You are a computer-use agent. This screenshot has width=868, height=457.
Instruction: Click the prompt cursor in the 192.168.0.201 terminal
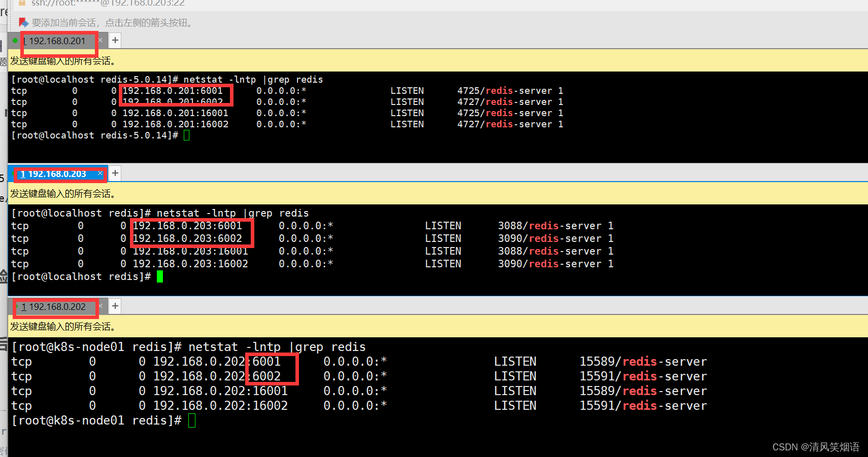(x=187, y=135)
